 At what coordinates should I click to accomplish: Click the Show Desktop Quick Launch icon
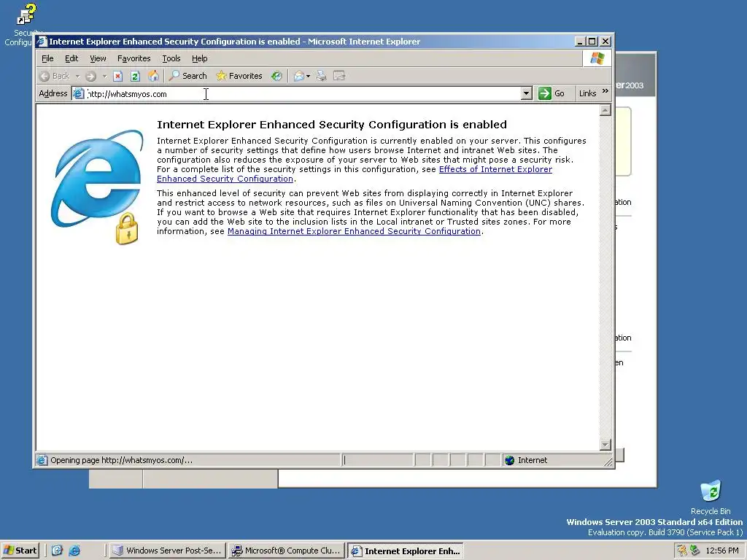[x=57, y=551]
